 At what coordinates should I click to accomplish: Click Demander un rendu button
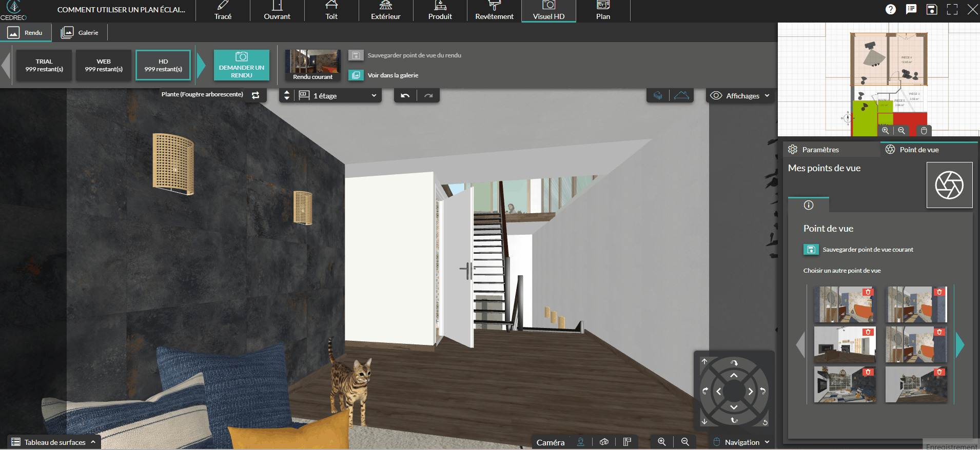[242, 65]
